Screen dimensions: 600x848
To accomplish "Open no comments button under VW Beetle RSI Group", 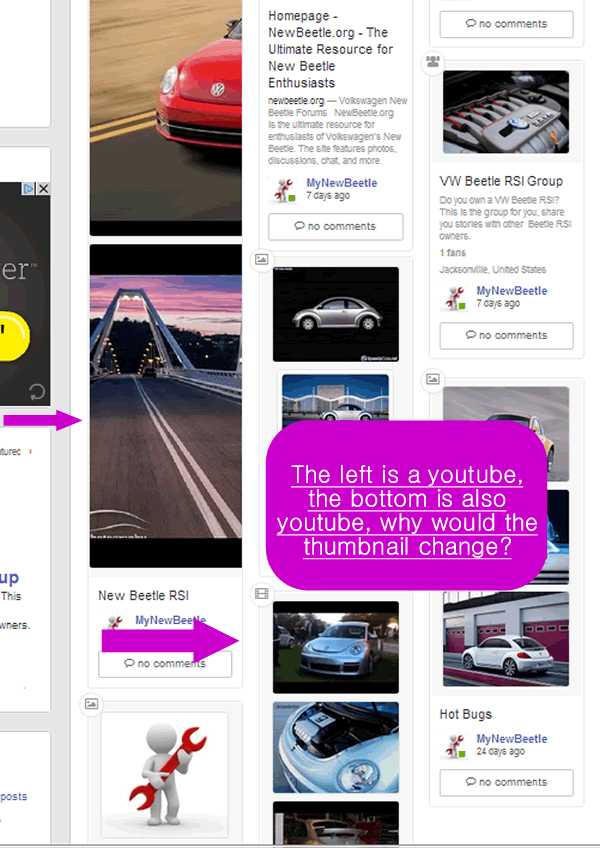I will pos(506,336).
